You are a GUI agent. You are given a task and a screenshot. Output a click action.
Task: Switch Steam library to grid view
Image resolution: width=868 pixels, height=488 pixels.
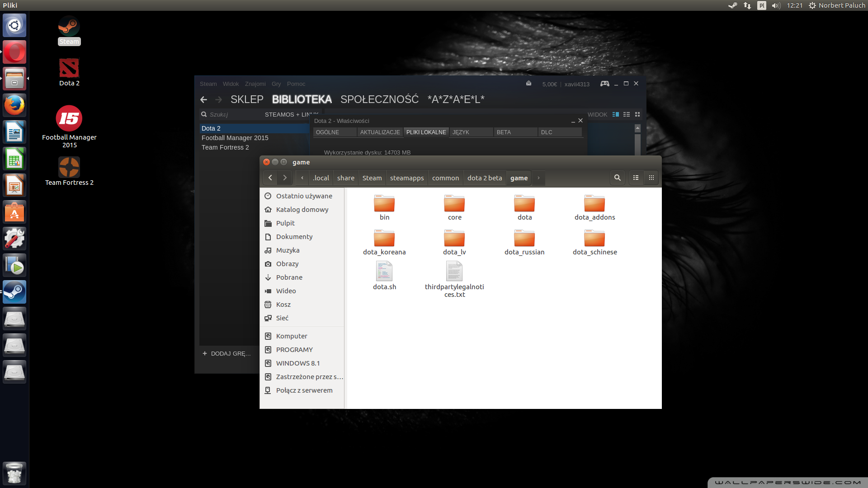pos(637,114)
